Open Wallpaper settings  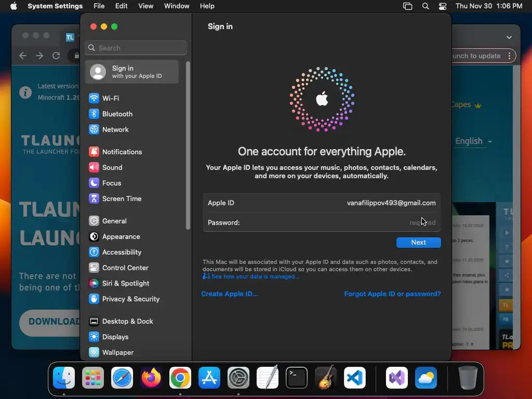[111, 353]
